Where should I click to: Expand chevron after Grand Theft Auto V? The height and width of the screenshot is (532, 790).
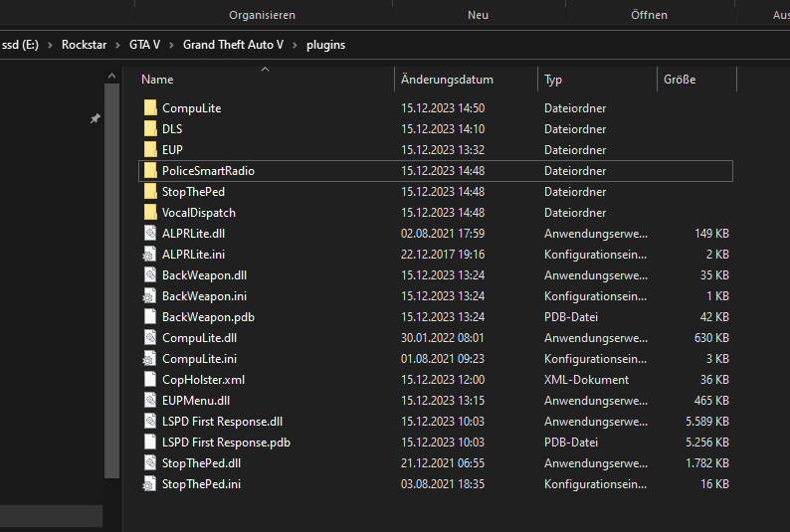tap(296, 45)
